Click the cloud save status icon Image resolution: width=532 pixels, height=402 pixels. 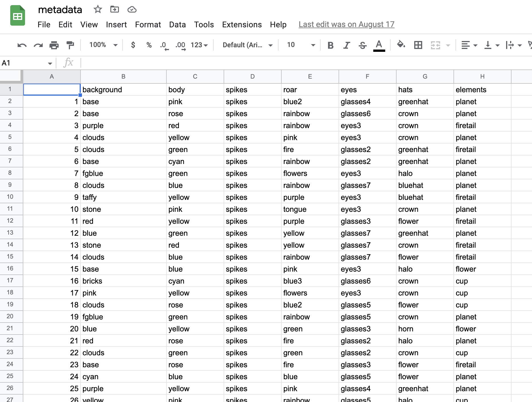pos(132,10)
